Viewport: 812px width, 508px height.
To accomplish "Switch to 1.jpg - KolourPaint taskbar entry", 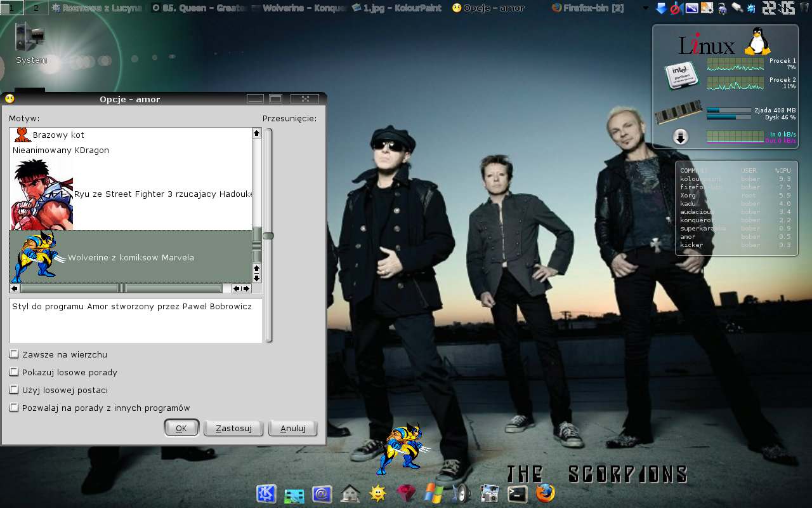I will point(398,8).
